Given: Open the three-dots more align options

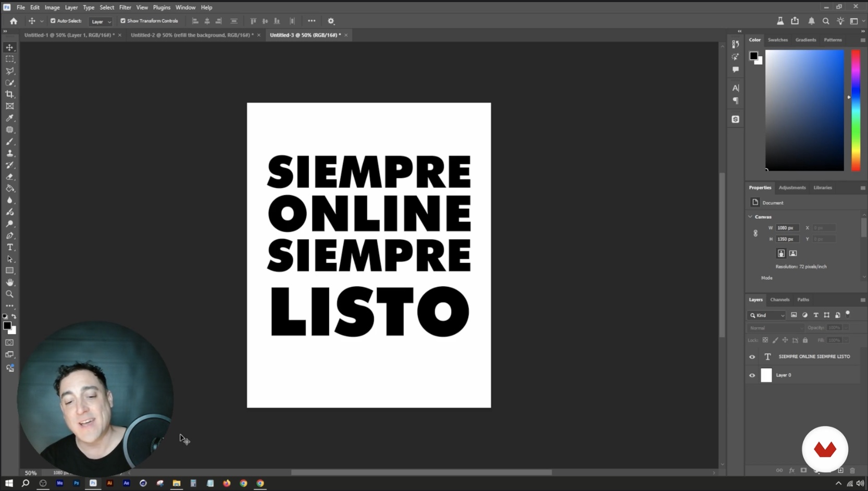Looking at the screenshot, I should 312,21.
